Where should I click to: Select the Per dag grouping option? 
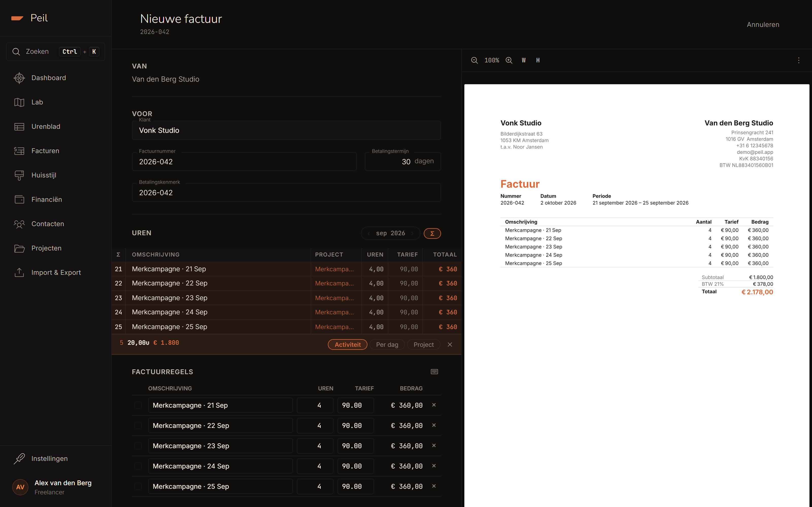(x=387, y=345)
